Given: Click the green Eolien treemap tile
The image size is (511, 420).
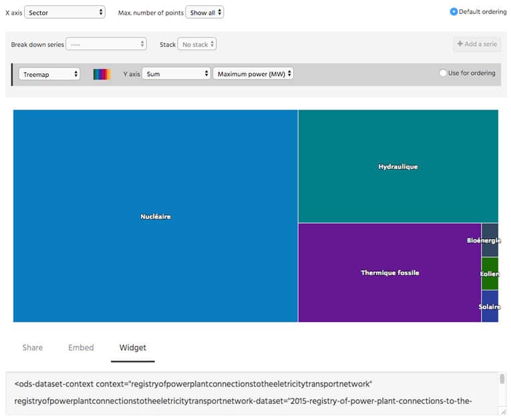Looking at the screenshot, I should point(490,274).
